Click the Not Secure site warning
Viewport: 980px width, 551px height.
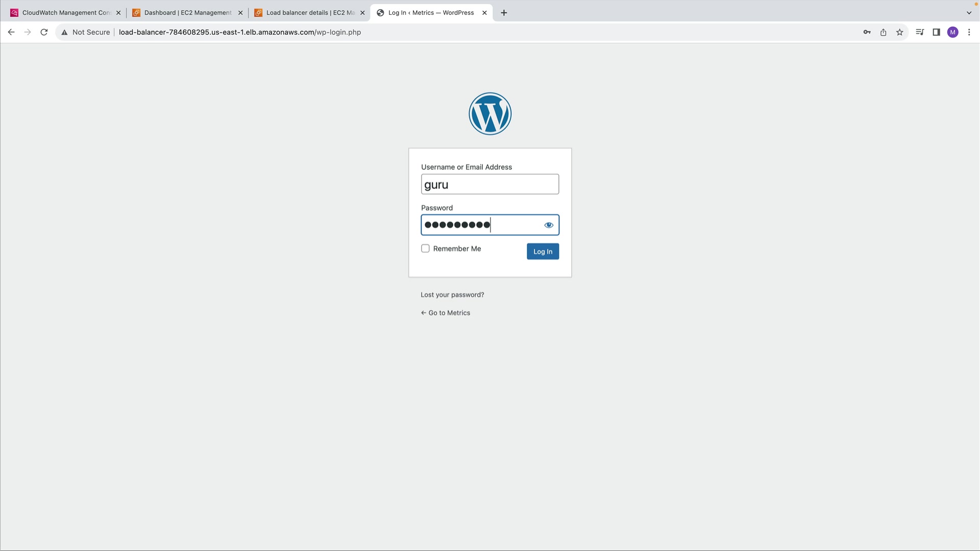[x=86, y=32]
